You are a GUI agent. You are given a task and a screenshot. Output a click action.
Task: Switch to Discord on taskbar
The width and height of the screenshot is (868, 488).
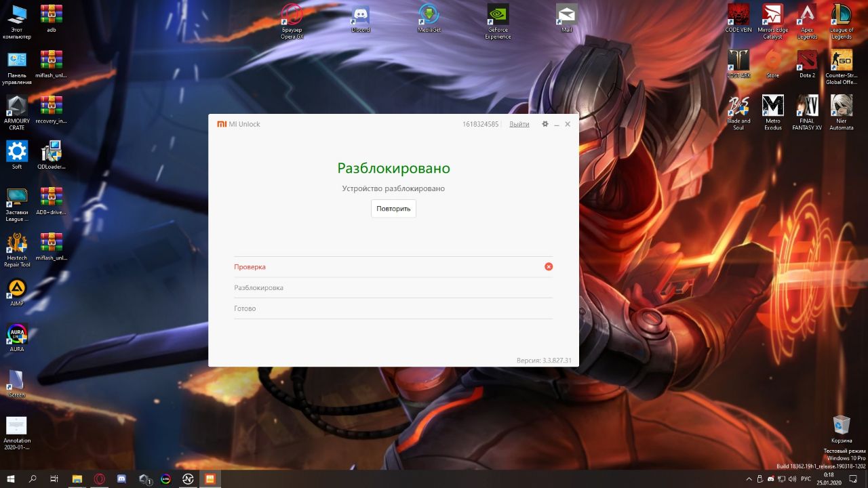click(121, 479)
